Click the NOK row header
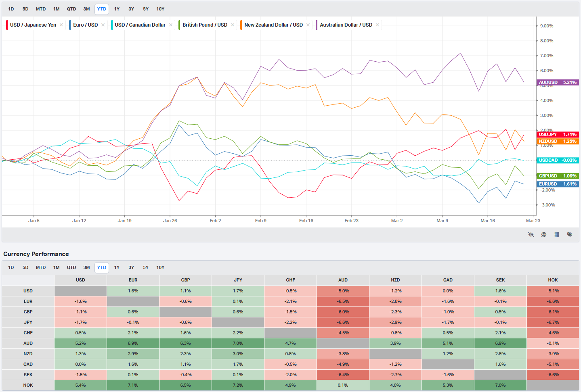 tap(28, 385)
